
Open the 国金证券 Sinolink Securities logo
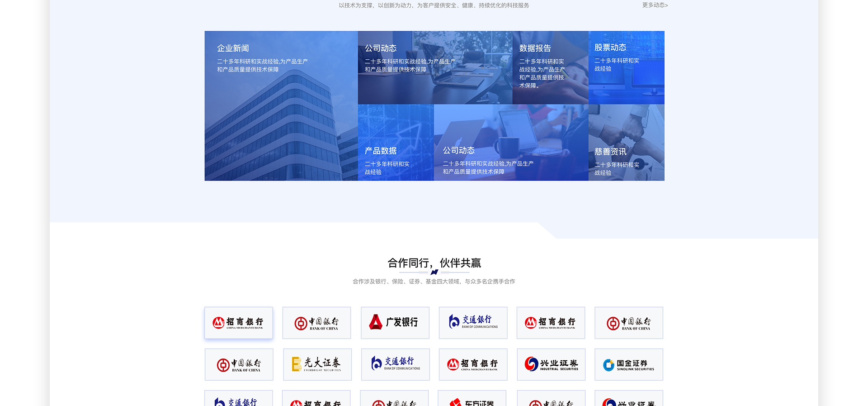[628, 364]
